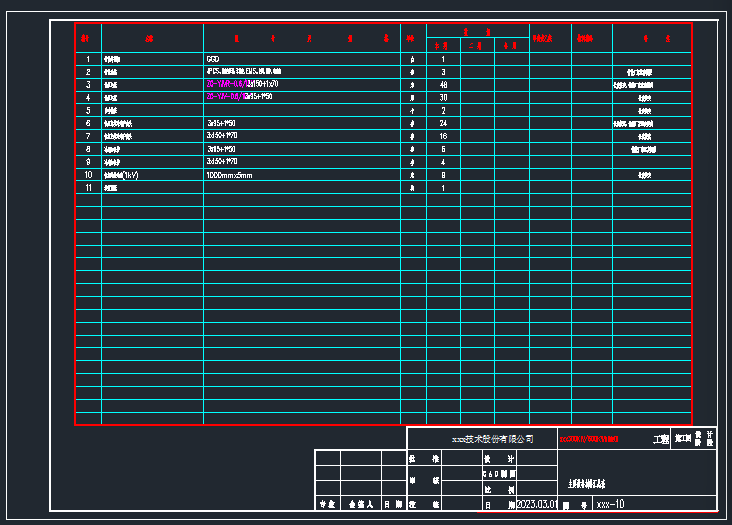
Task: Click the date 2023.03.01 in title block
Action: 536,505
